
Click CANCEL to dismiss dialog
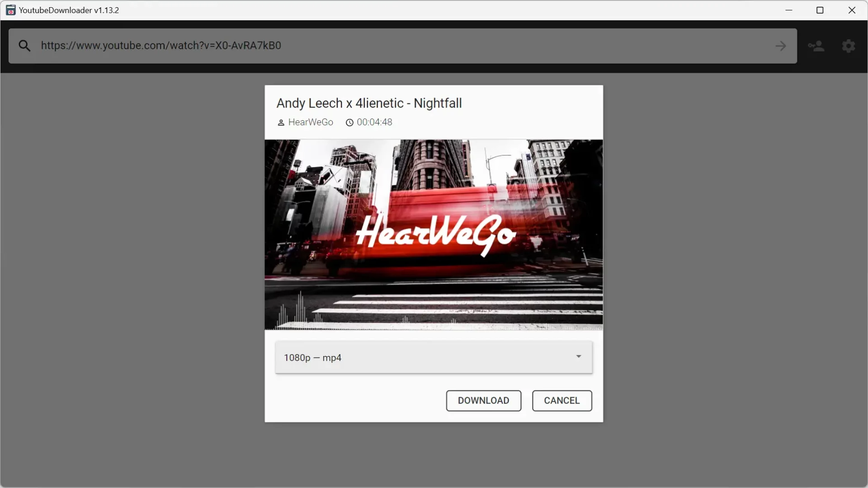click(x=561, y=400)
